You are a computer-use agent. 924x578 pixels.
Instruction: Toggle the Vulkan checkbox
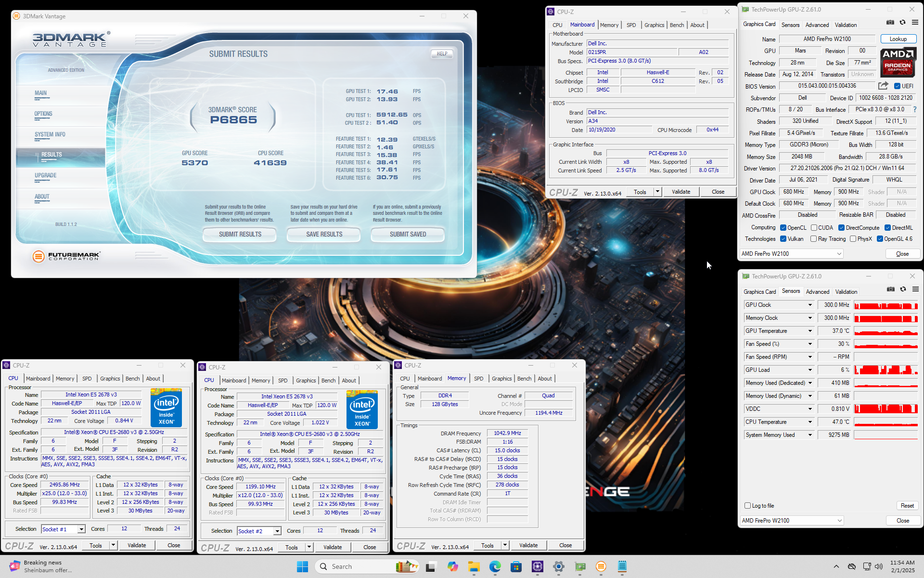(783, 239)
